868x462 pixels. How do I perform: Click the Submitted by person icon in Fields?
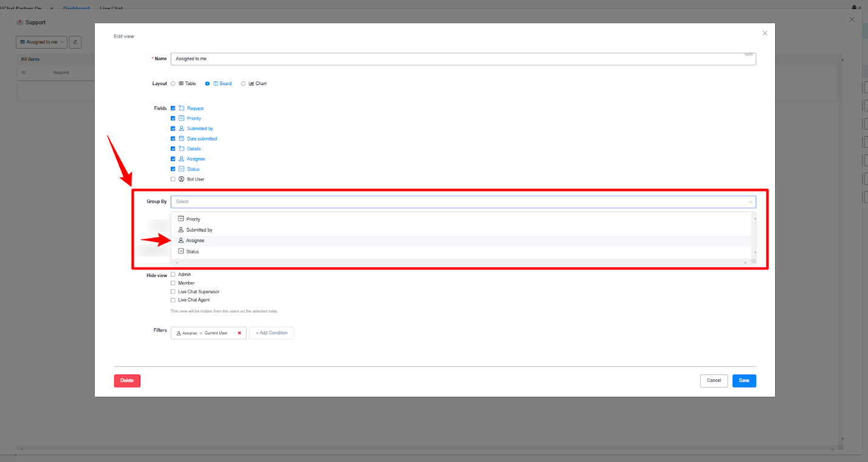pyautogui.click(x=181, y=128)
